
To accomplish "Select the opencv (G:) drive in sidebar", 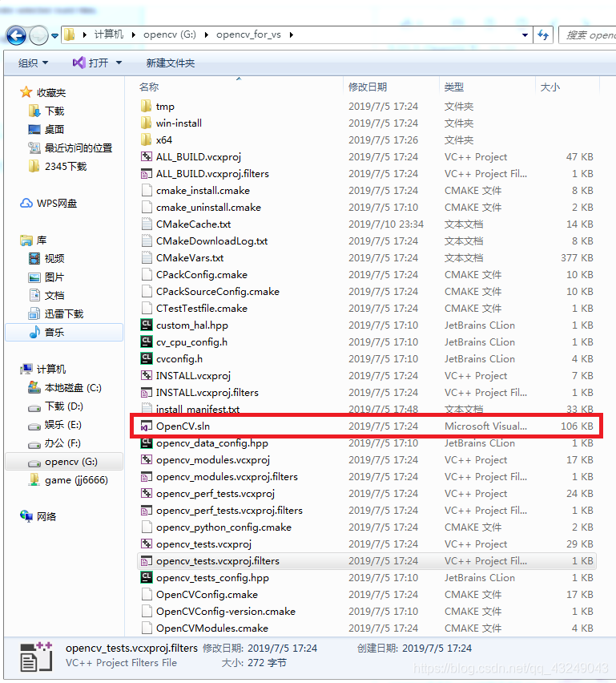I will click(64, 462).
